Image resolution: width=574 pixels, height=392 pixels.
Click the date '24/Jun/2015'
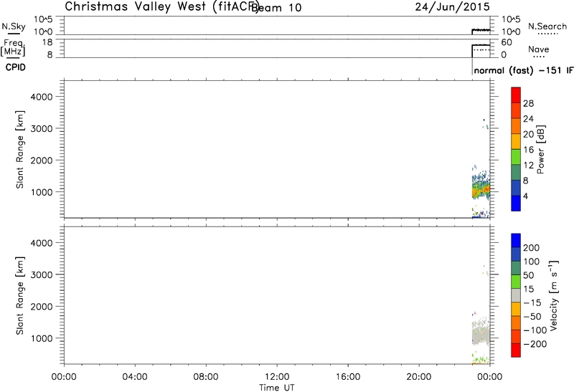(x=453, y=6)
